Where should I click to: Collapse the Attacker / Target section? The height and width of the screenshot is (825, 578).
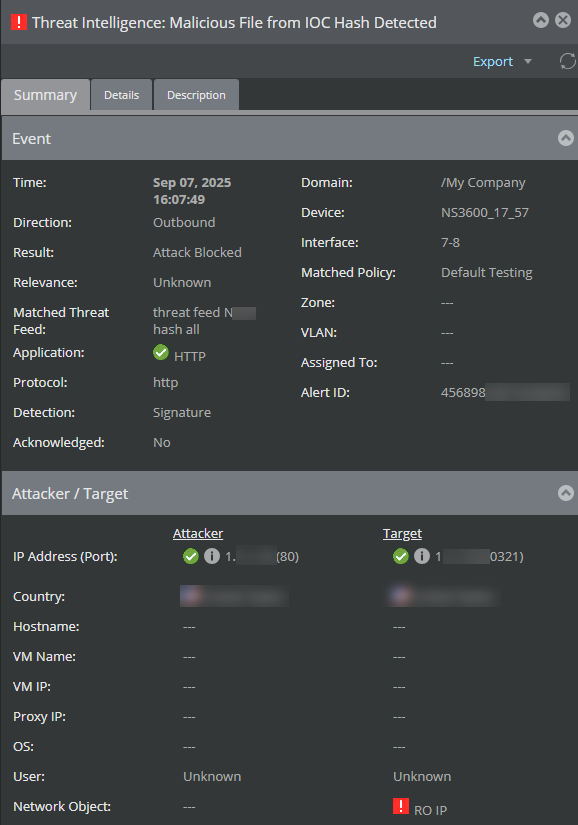coord(565,493)
